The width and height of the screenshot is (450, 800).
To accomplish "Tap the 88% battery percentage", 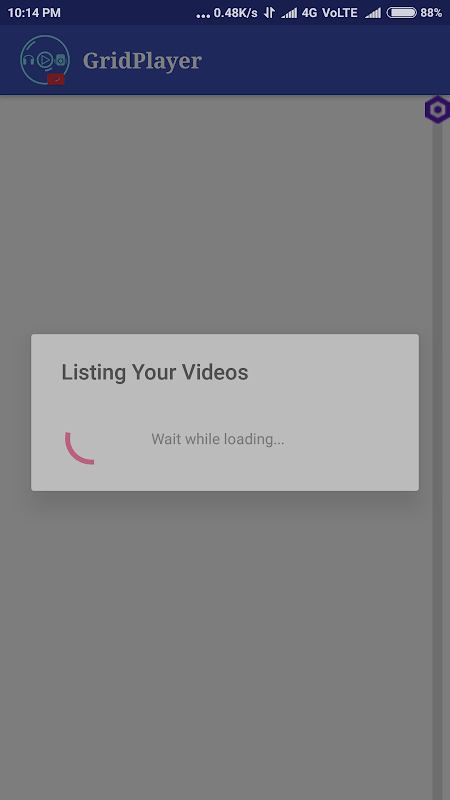I will click(431, 13).
